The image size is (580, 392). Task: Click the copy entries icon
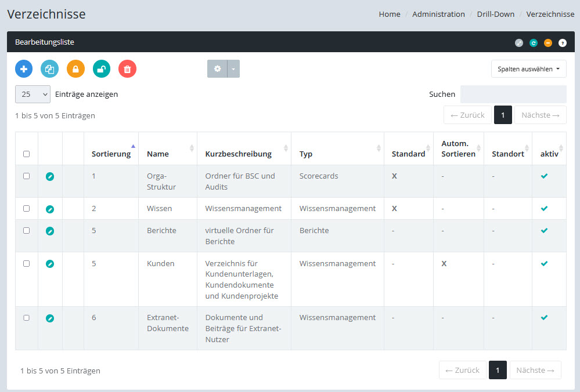click(49, 69)
